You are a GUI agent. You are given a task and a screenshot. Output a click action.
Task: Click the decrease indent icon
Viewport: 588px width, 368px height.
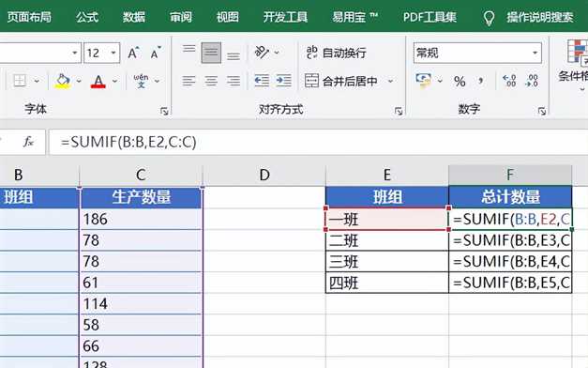coord(262,81)
